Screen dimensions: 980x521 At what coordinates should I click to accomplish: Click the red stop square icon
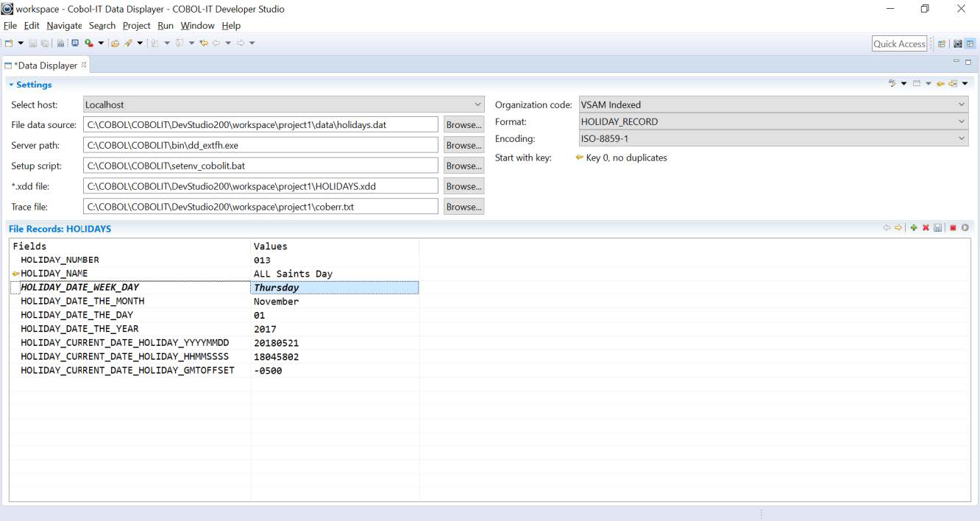[x=953, y=228]
